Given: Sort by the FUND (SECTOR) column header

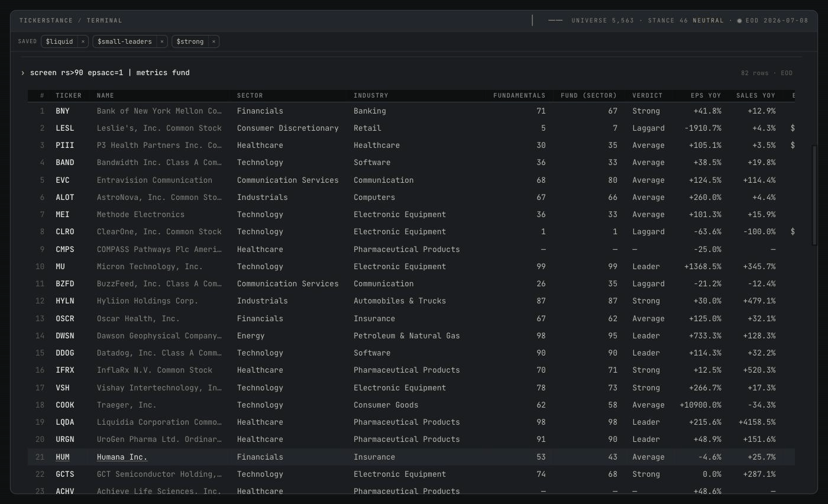Looking at the screenshot, I should click(x=588, y=95).
